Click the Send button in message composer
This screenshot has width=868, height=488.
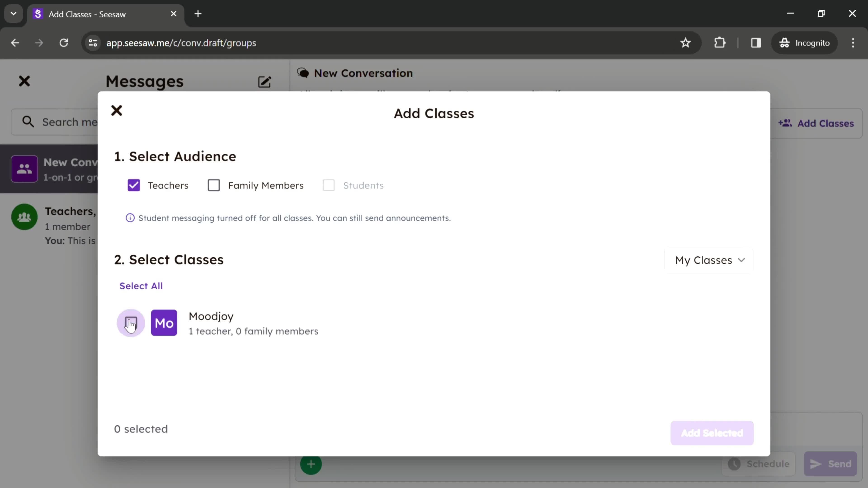click(x=832, y=464)
